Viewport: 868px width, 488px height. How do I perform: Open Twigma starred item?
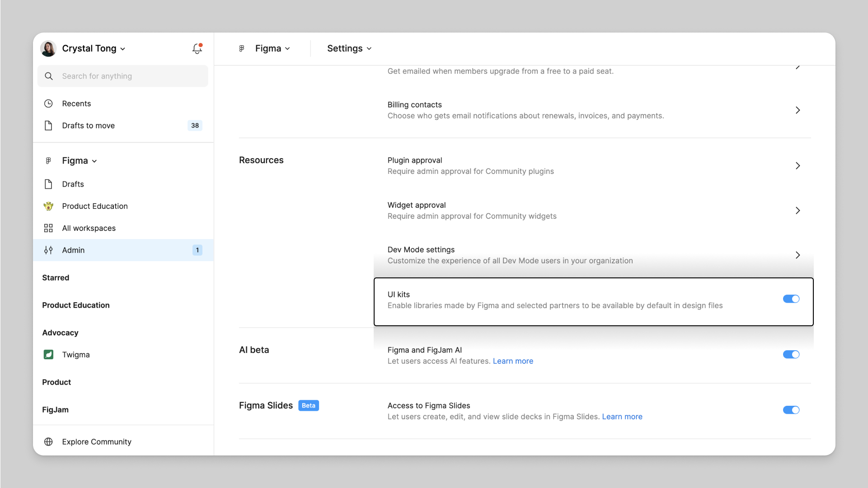coord(123,355)
